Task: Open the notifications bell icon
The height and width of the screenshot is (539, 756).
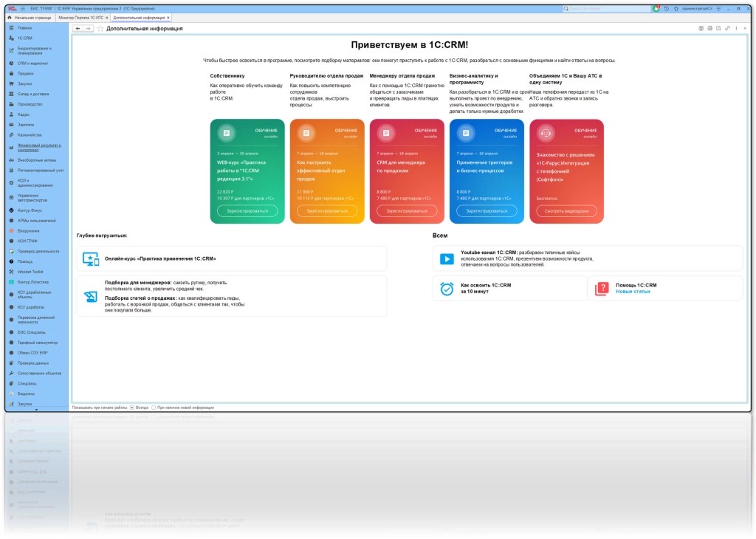Action: click(656, 9)
